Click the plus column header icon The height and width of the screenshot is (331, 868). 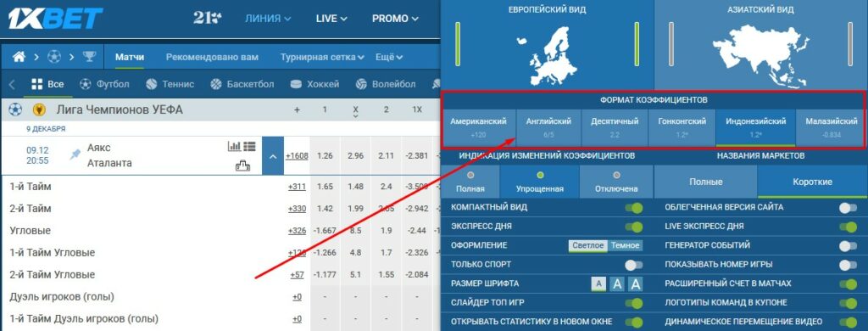(x=297, y=109)
